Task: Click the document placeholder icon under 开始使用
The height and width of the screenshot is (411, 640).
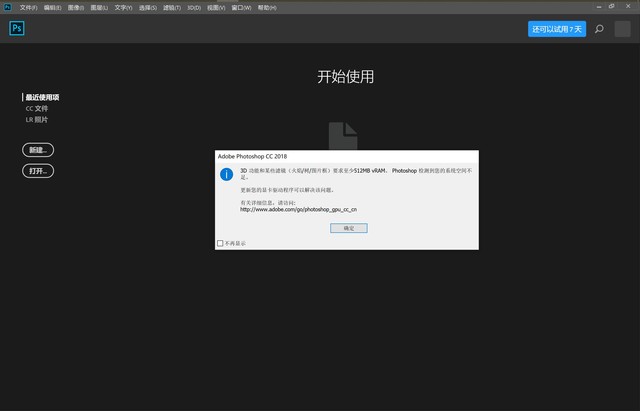Action: click(343, 136)
